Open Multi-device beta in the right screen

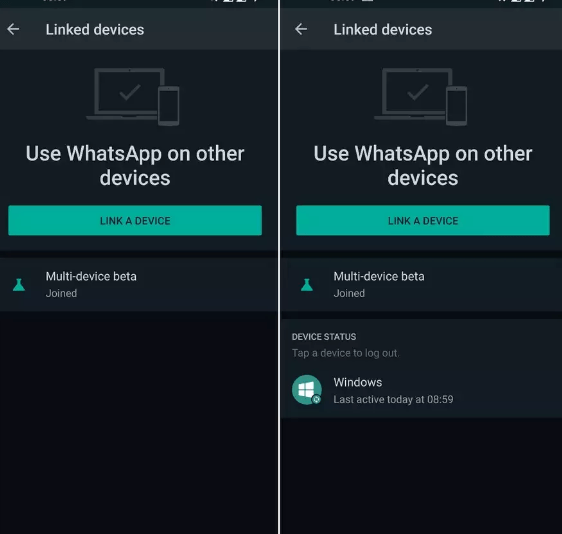(422, 285)
